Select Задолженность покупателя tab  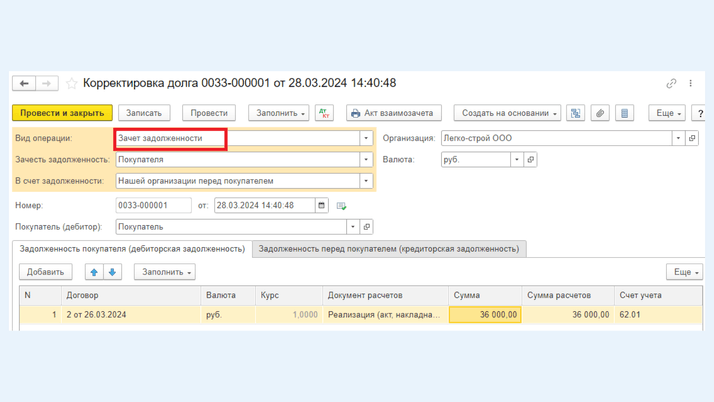[132, 248]
